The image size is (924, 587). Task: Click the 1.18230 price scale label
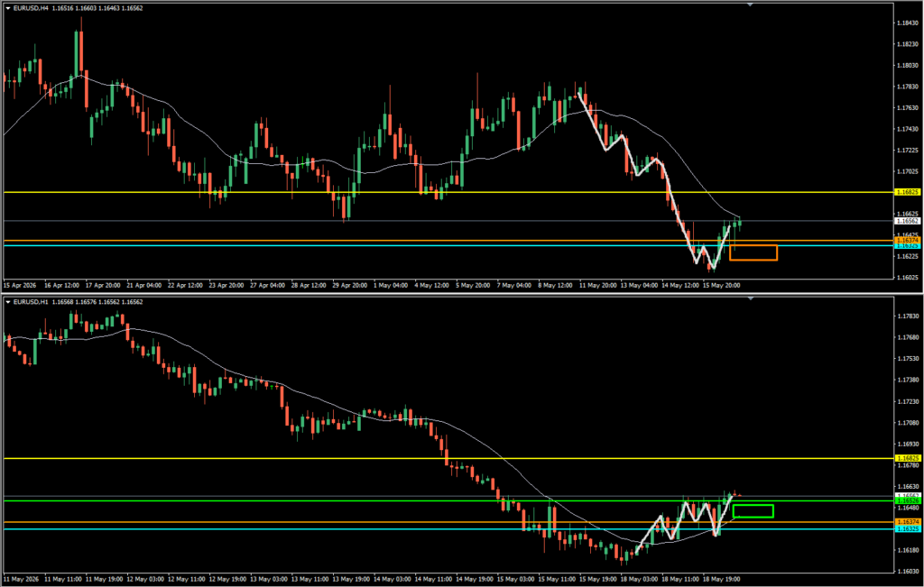(907, 44)
